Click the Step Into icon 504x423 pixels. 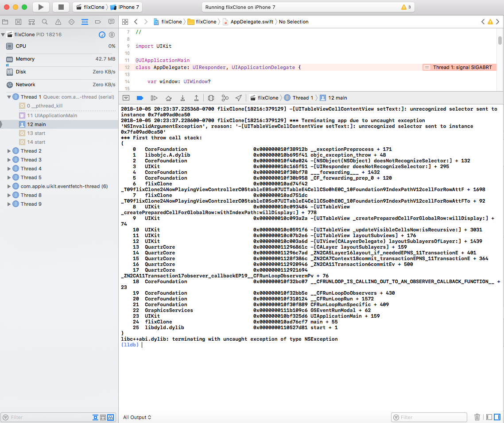point(182,98)
